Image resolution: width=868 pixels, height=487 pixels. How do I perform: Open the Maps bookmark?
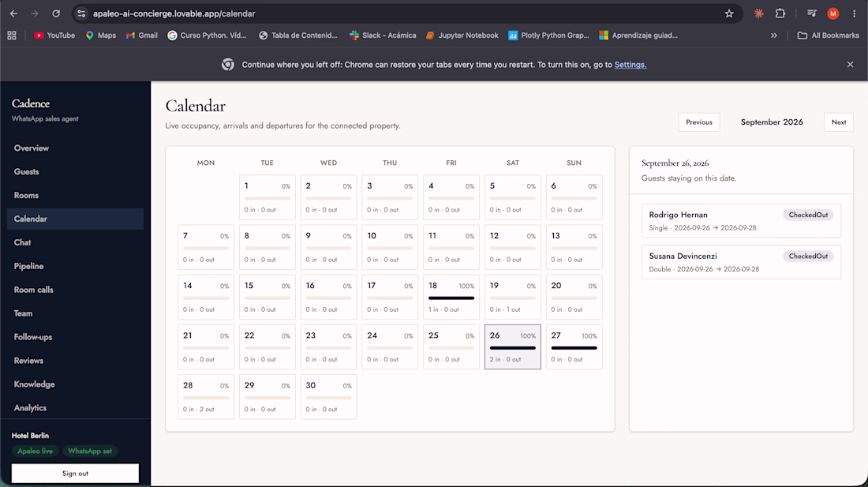tap(101, 36)
